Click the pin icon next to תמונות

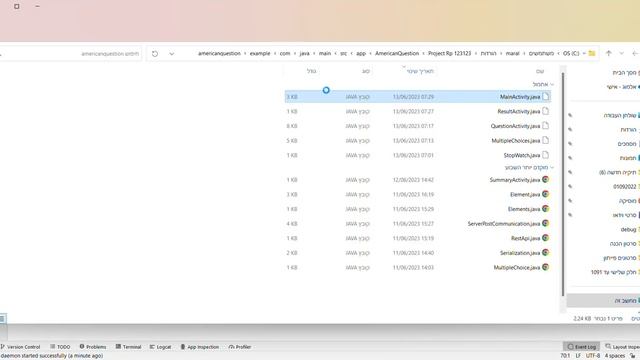click(x=570, y=158)
